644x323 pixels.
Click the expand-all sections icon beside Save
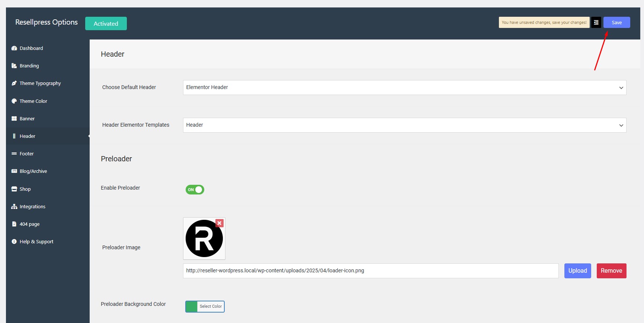click(x=596, y=23)
